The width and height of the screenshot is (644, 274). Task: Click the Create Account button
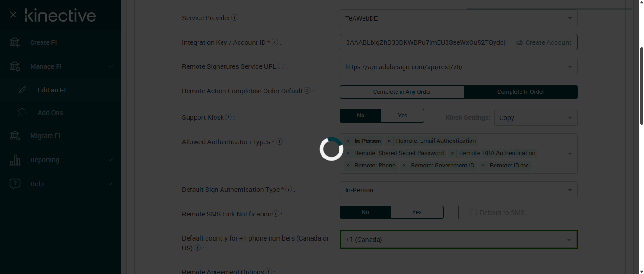click(x=544, y=42)
